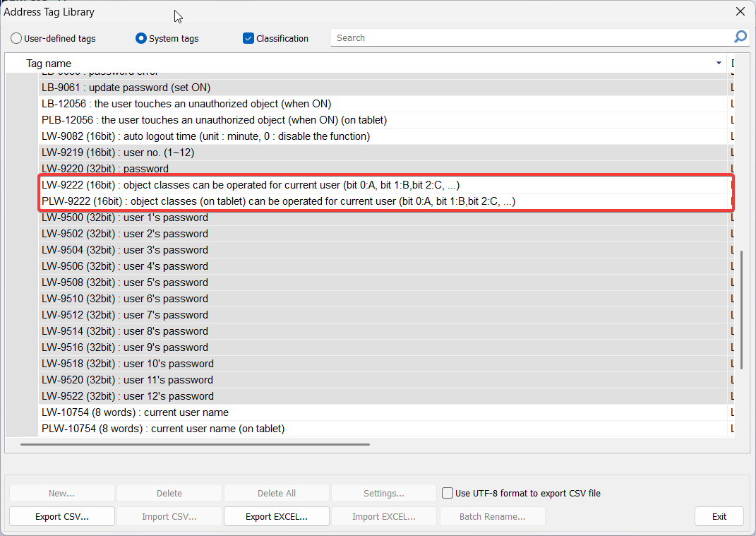756x536 pixels.
Task: Select the System tags radio button
Action: point(141,38)
